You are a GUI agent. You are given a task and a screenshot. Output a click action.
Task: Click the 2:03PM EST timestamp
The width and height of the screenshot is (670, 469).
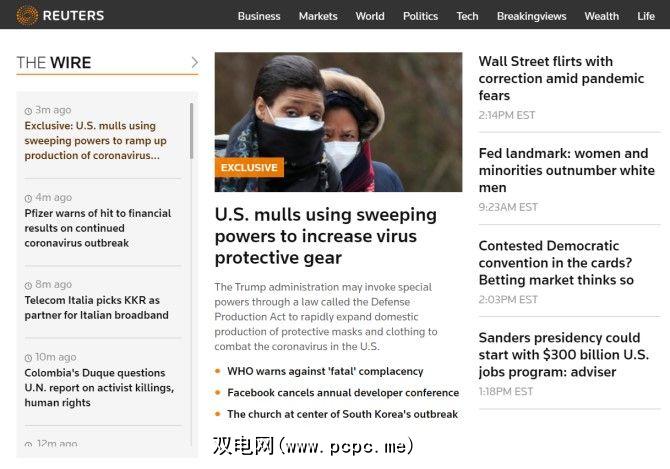coord(508,299)
